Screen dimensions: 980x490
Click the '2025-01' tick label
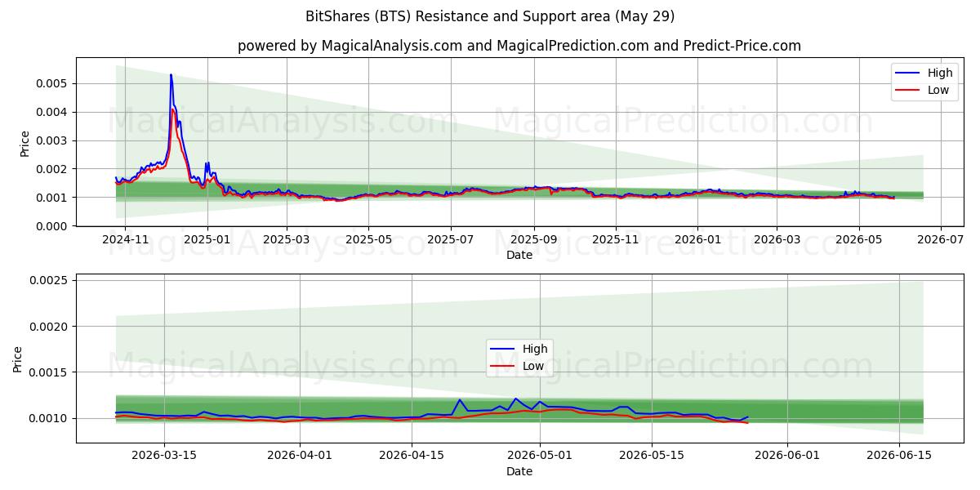207,239
